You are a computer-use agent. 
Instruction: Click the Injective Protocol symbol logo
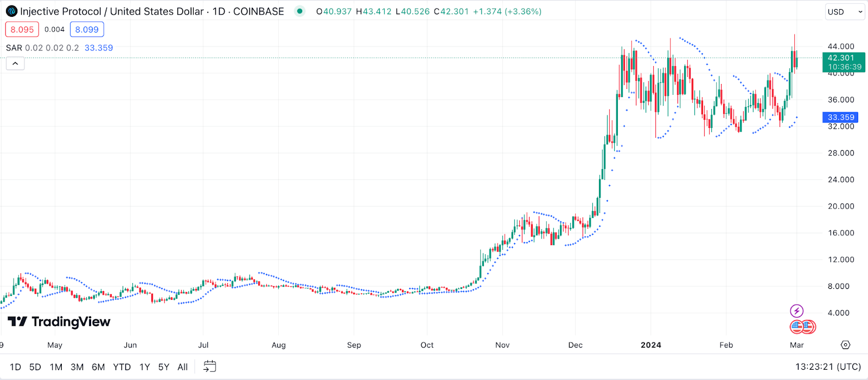(11, 11)
